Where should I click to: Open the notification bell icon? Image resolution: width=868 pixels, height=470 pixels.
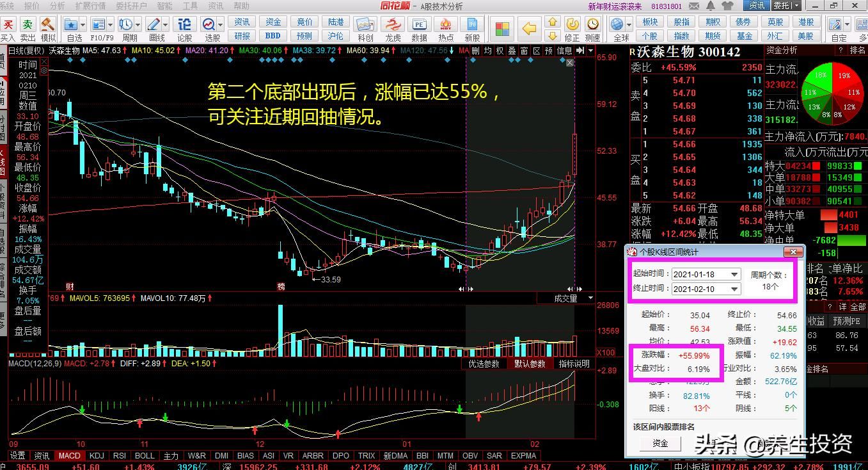click(x=711, y=6)
